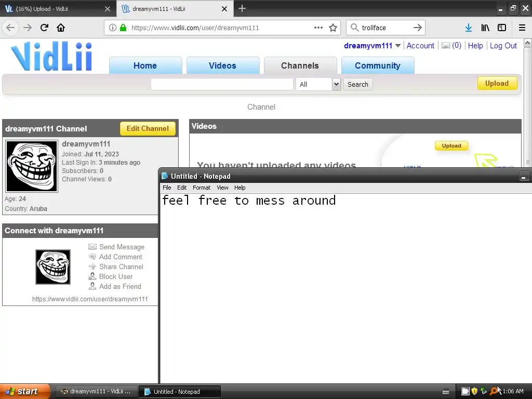This screenshot has height=399, width=532.
Task: Focus the VidLii search text field
Action: point(222,84)
